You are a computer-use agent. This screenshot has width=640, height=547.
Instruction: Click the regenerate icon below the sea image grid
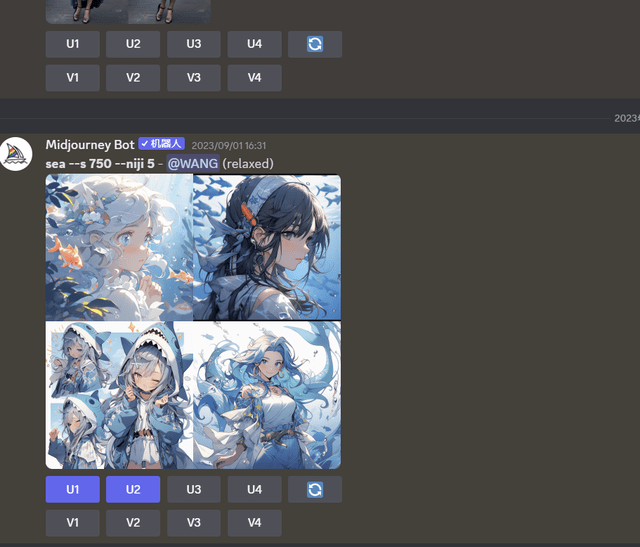[x=315, y=489]
